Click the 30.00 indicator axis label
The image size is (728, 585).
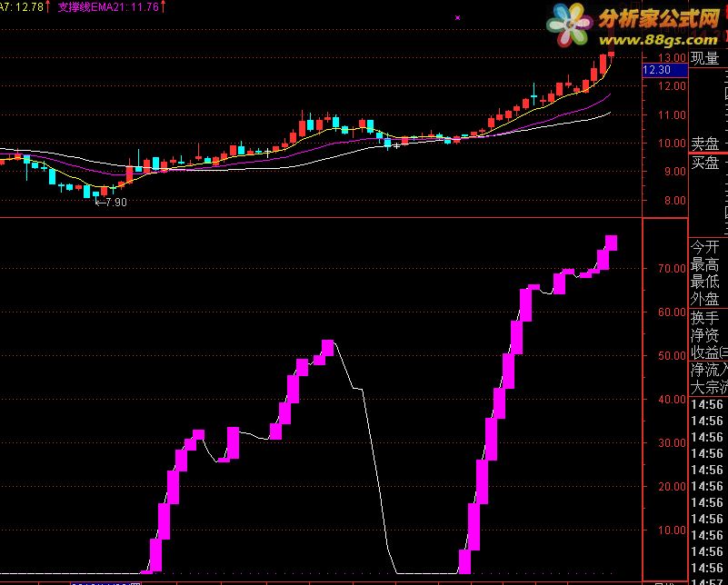(x=672, y=443)
